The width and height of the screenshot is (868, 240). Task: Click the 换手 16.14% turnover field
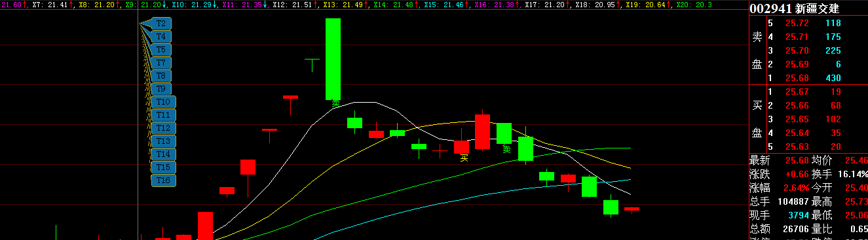click(x=840, y=175)
